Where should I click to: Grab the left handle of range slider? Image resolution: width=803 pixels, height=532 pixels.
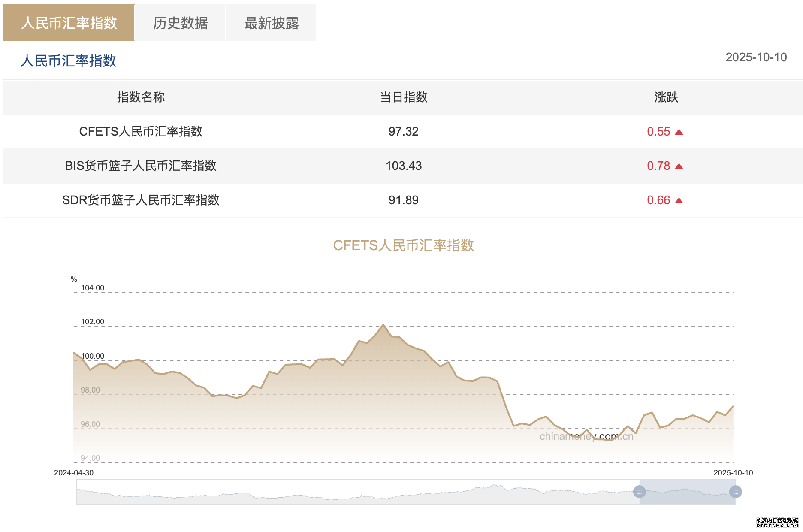click(639, 492)
